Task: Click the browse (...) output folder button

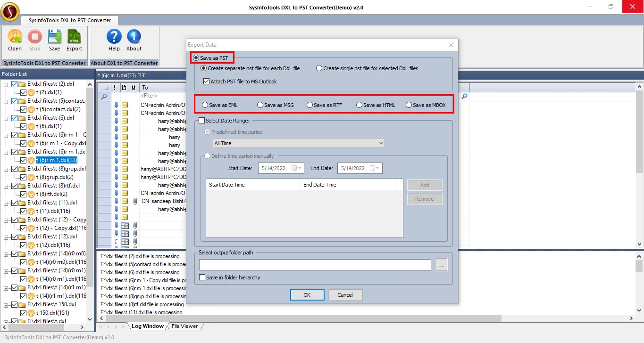Action: (441, 265)
